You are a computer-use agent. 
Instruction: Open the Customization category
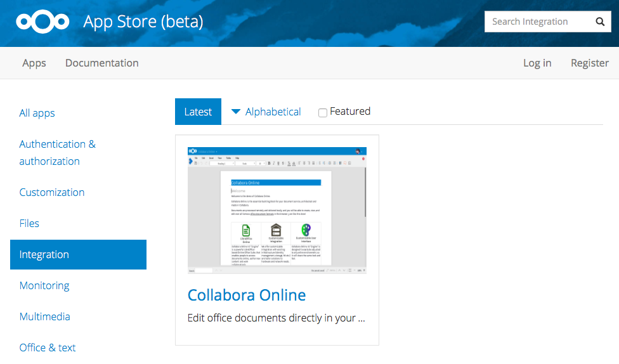click(x=52, y=192)
